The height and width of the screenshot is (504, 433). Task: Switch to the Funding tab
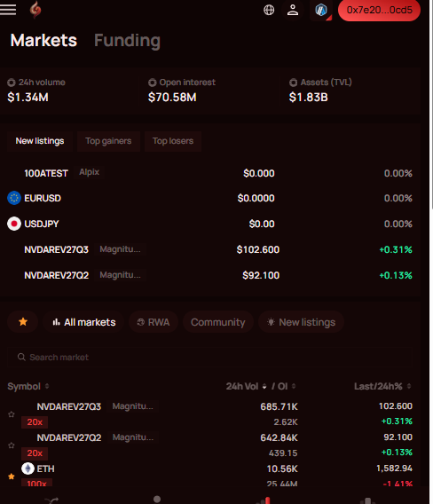[x=127, y=41]
